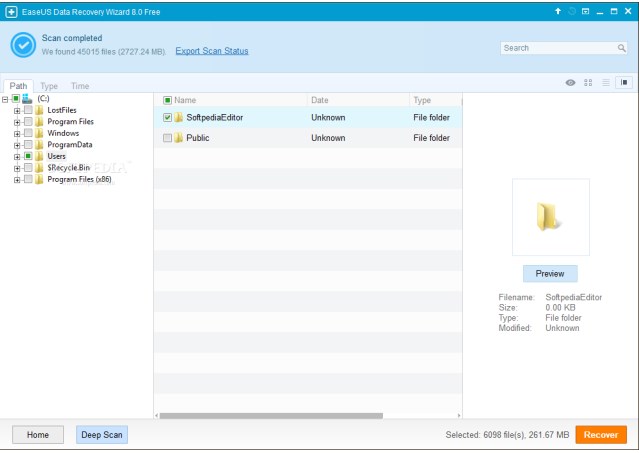Image resolution: width=639 pixels, height=453 pixels.
Task: Expand the Program Files tree node
Action: pos(17,122)
